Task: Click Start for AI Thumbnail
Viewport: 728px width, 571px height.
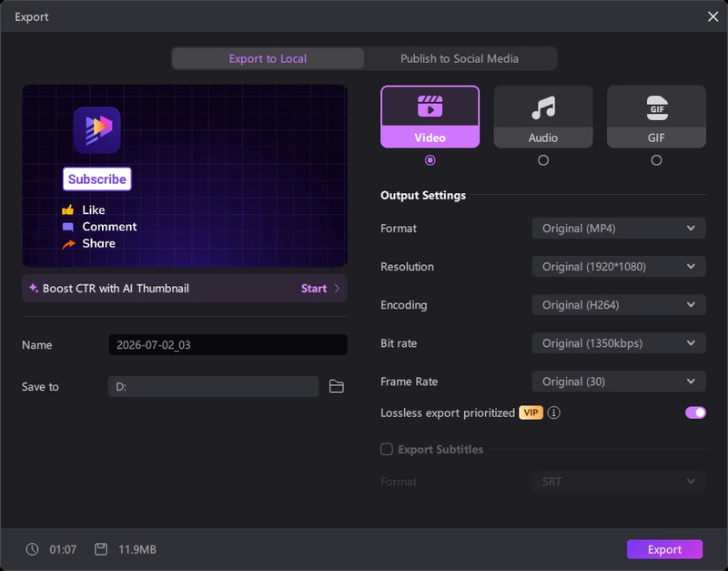Action: pos(314,288)
